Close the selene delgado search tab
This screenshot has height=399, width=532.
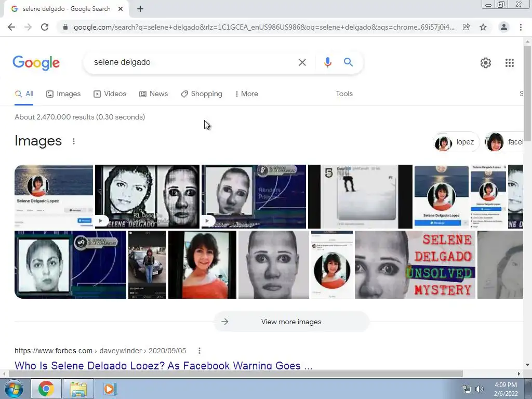[121, 9]
